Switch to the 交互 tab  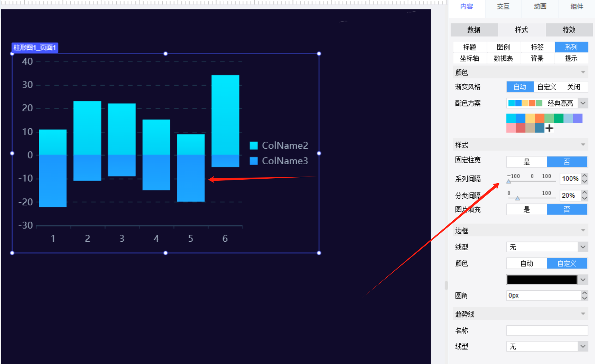tap(503, 6)
